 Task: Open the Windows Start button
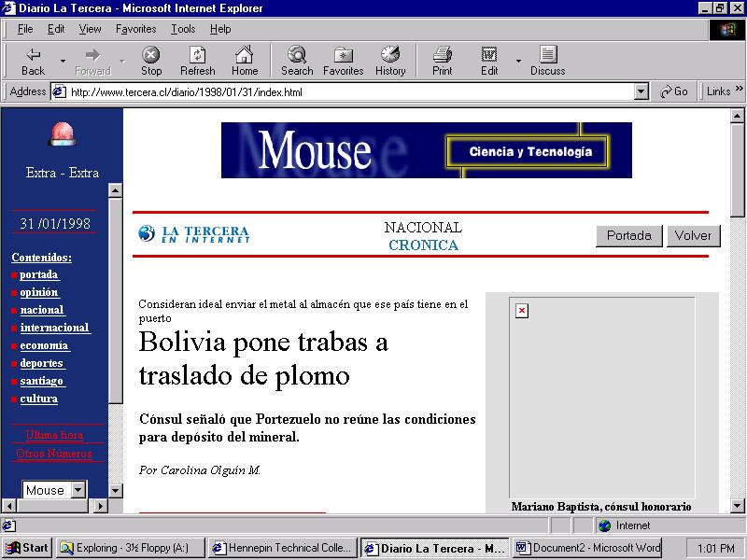27,548
